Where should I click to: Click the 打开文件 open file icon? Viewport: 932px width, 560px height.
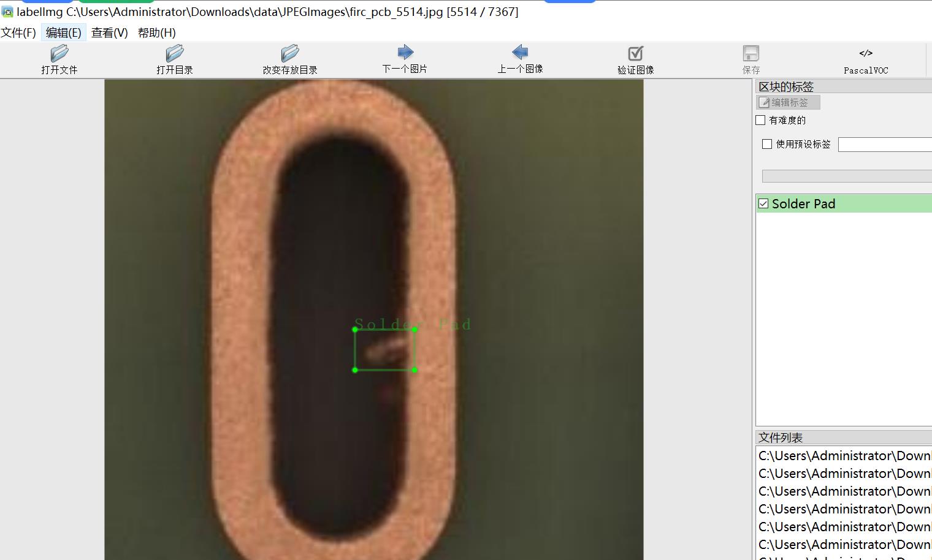pos(59,53)
